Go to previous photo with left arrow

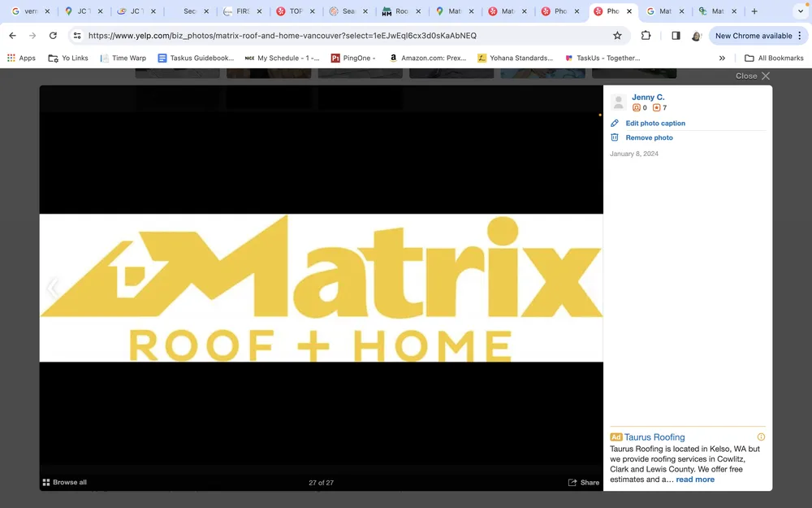point(53,287)
